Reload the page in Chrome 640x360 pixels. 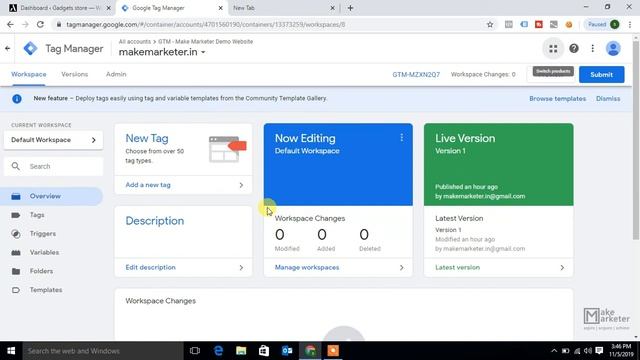(x=40, y=24)
